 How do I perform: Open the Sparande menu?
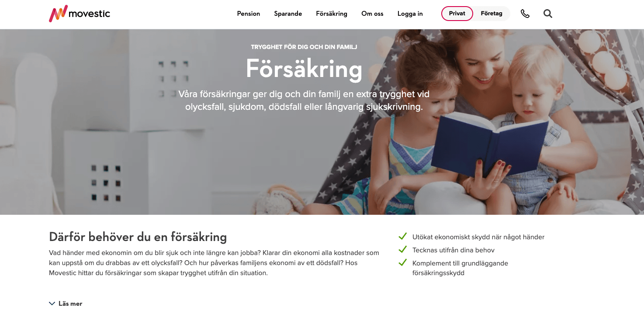[288, 14]
